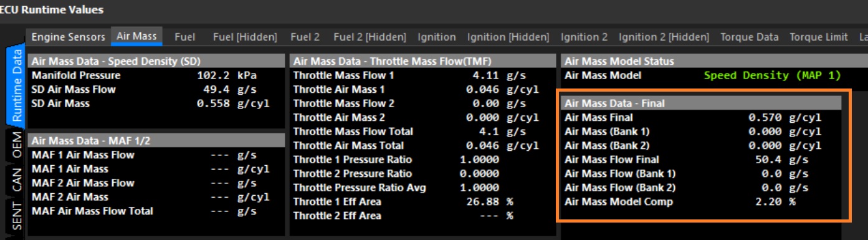Image resolution: width=868 pixels, height=240 pixels.
Task: Switch to the Torque Limit tab
Action: (819, 37)
